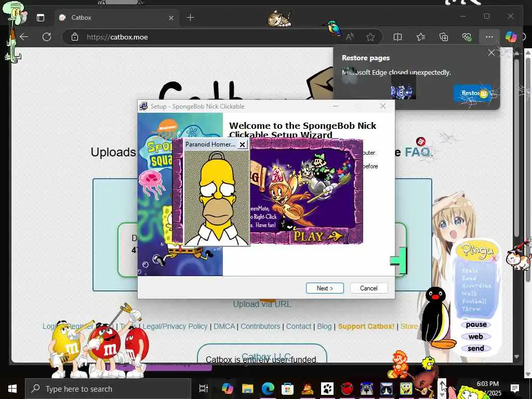Open Microsoft Store from the taskbar
Viewport: 532px width, 399px height.
coord(287,389)
